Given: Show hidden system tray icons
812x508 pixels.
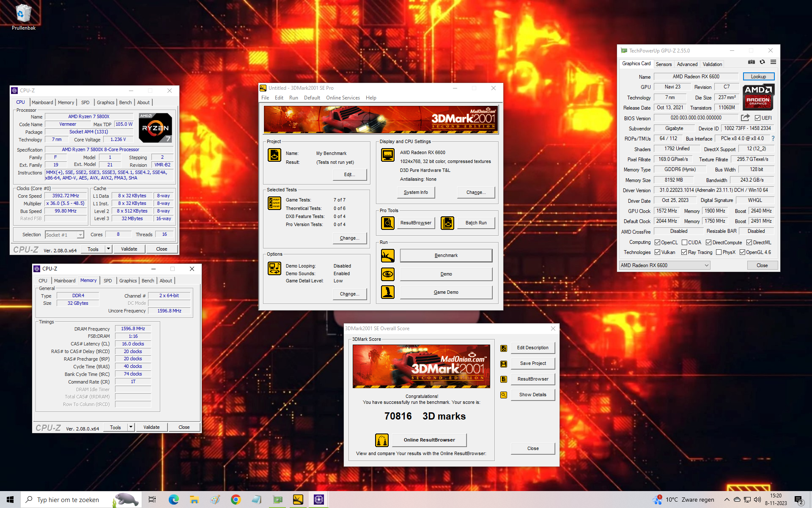Looking at the screenshot, I should 727,500.
